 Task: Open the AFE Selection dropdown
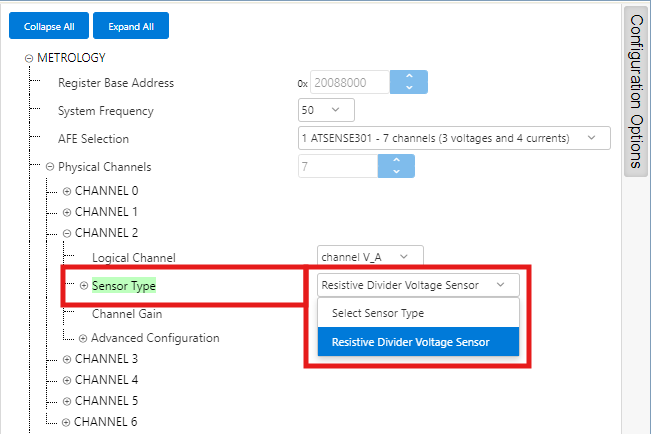pyautogui.click(x=454, y=138)
